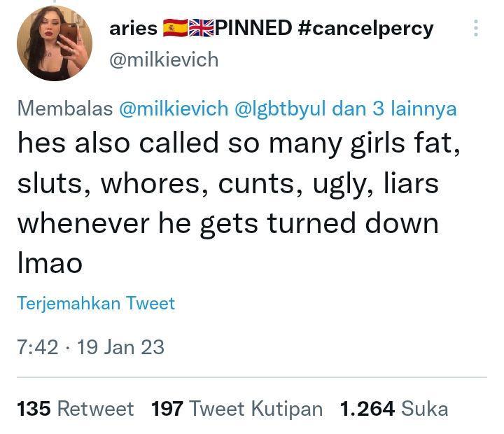504x434 pixels.
Task: Open the @milkievich handle under display name
Action: click(164, 59)
